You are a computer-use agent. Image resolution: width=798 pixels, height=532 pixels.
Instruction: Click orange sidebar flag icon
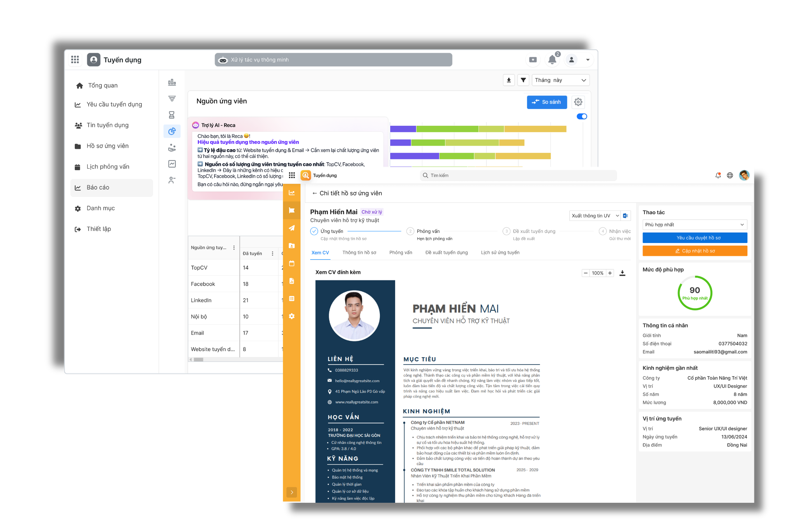click(x=291, y=210)
